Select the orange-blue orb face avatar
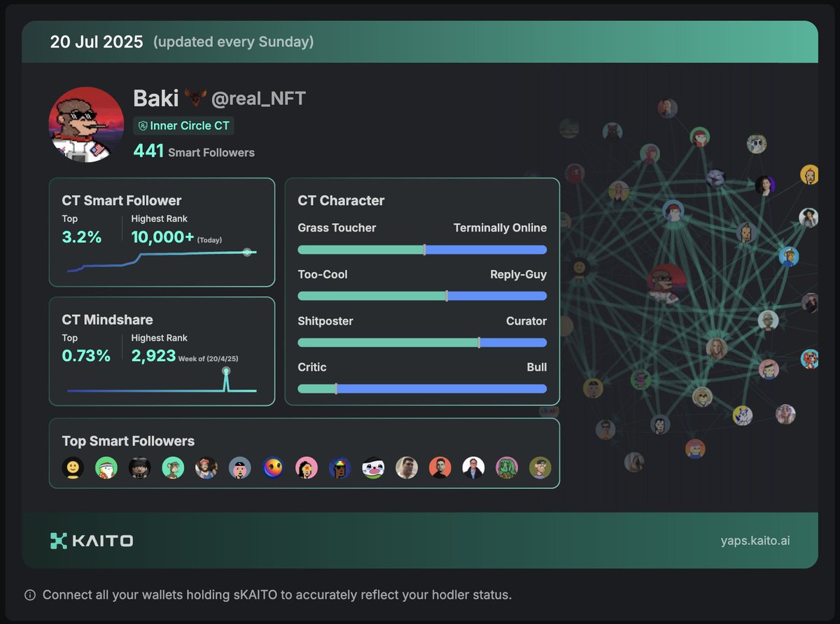The image size is (840, 624). 273,468
